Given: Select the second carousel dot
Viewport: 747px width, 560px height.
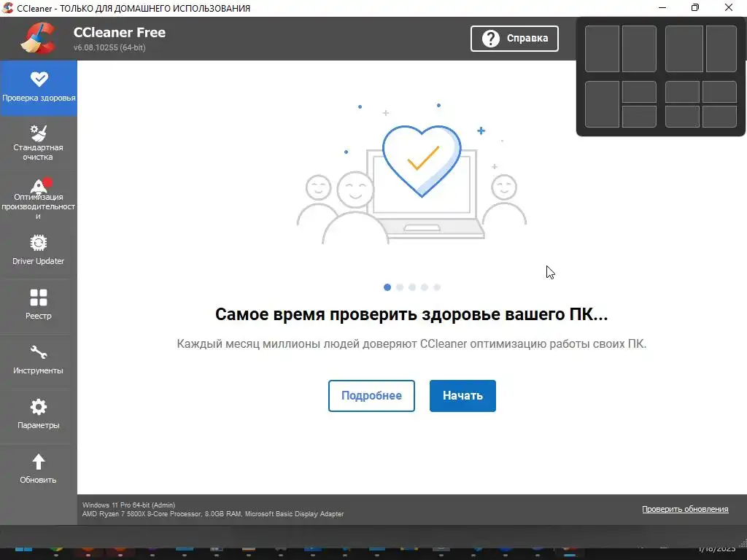Looking at the screenshot, I should tap(400, 287).
